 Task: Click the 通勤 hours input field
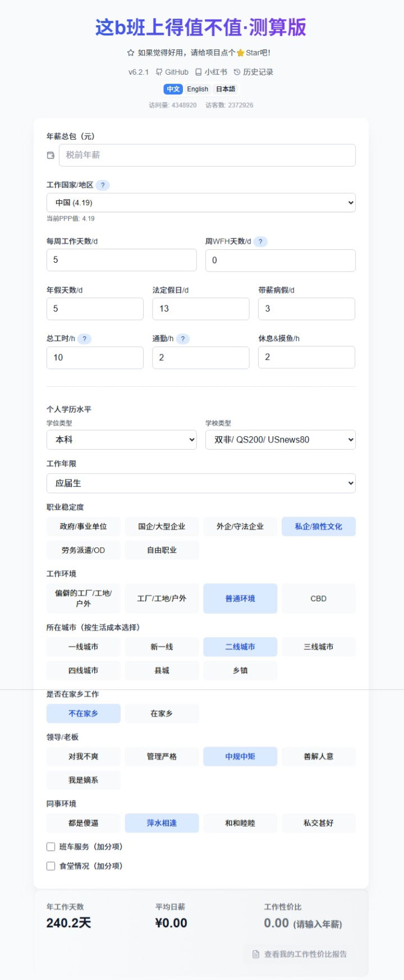[201, 358]
